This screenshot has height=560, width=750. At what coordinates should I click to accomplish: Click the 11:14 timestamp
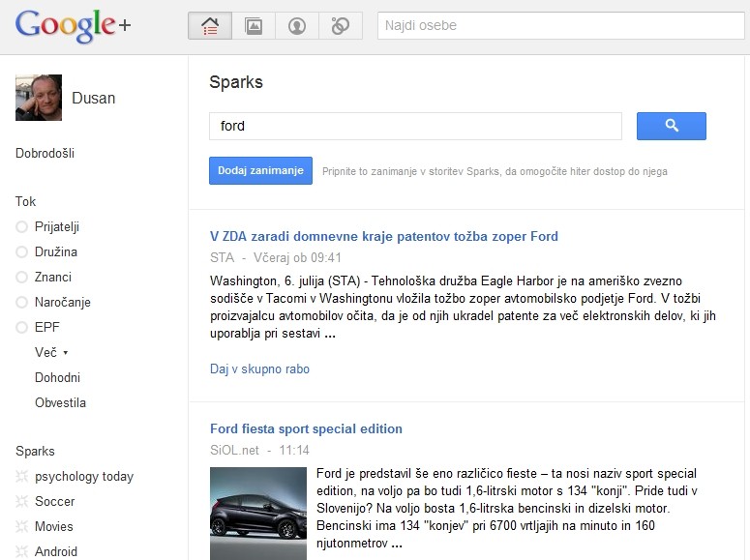point(294,450)
